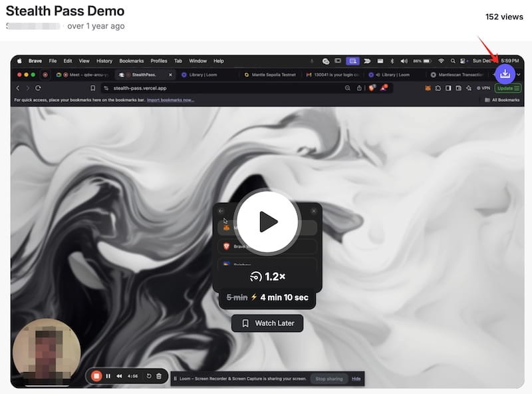Switch to the Meet browser tab

coord(82,75)
